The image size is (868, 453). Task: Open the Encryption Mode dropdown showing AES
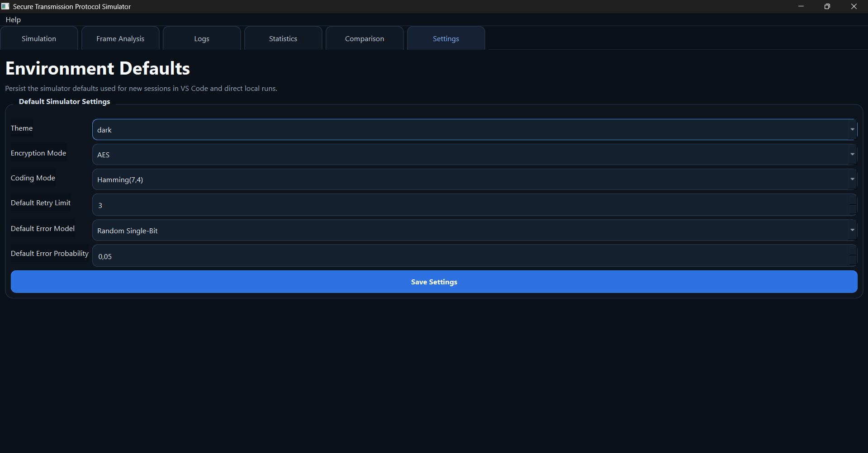pos(474,155)
